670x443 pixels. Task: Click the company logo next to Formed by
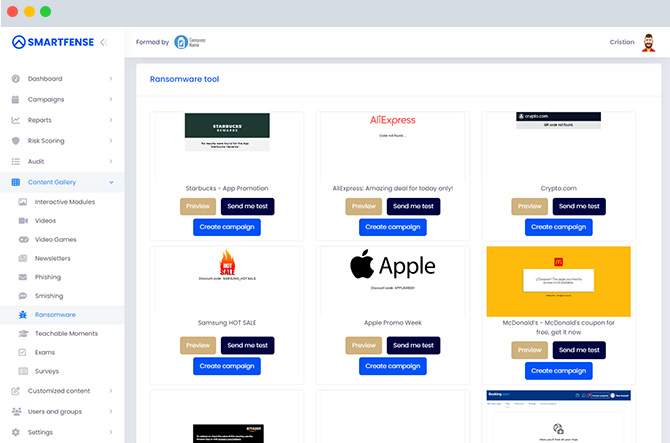pos(190,42)
